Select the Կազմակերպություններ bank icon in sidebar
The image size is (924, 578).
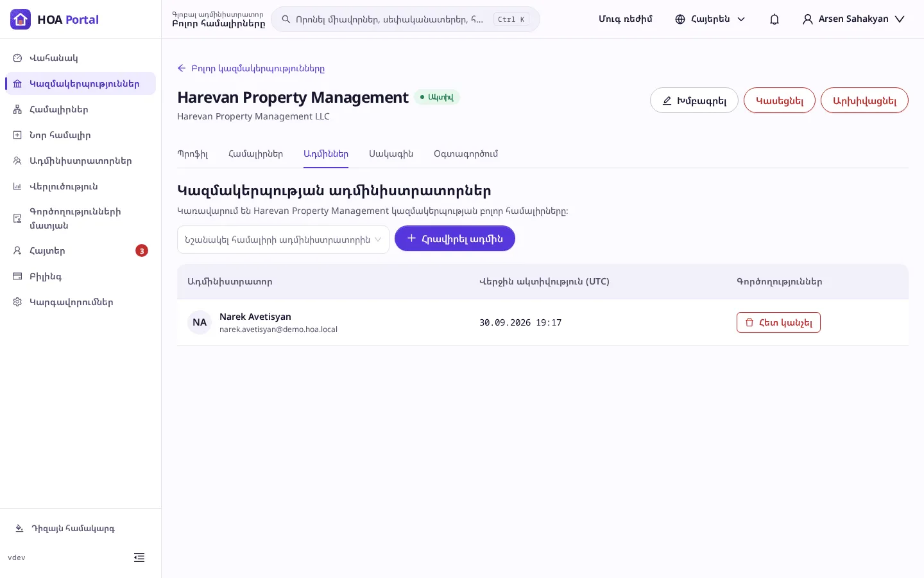pyautogui.click(x=17, y=83)
